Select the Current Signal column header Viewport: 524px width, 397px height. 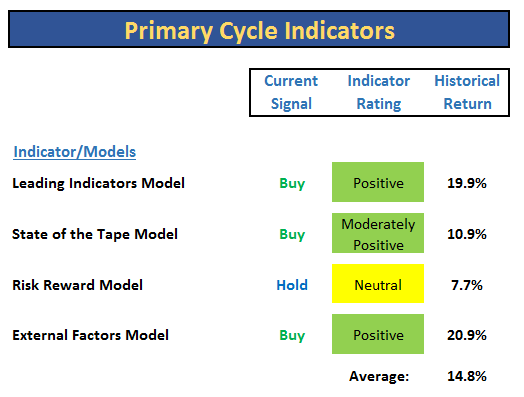coord(291,92)
